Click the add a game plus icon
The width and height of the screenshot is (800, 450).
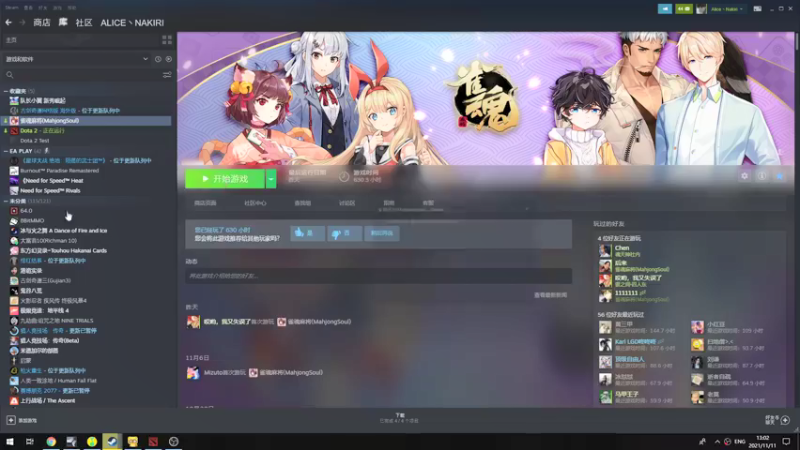(x=11, y=420)
